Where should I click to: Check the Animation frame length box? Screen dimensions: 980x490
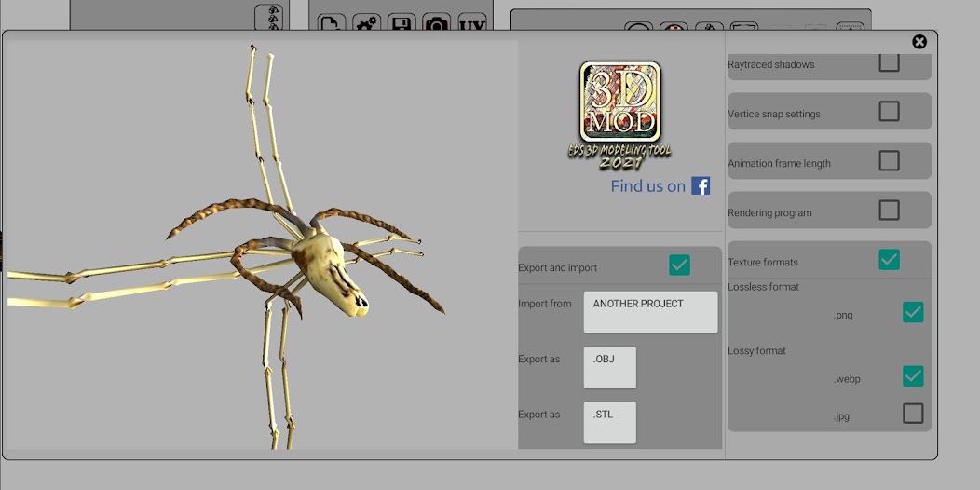[890, 161]
